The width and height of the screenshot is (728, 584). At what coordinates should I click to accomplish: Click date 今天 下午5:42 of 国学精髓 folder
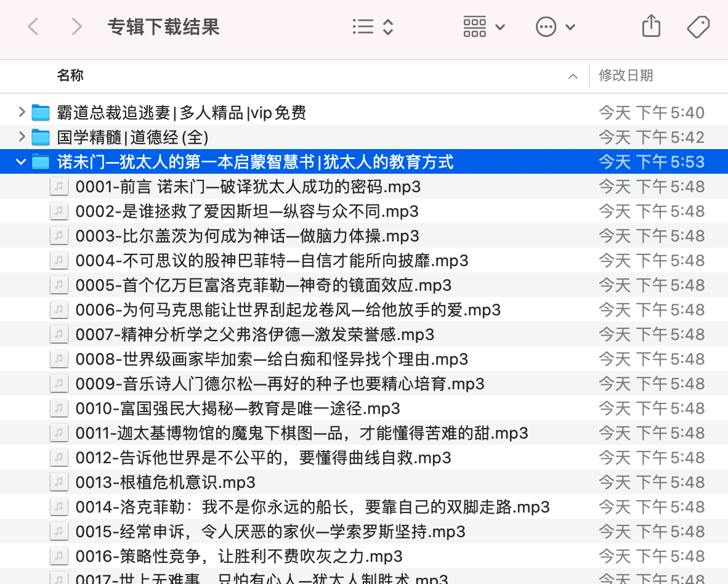coord(652,137)
